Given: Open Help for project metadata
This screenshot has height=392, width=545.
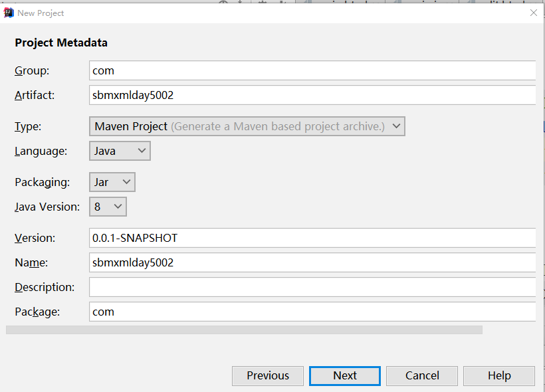Looking at the screenshot, I should pyautogui.click(x=499, y=375).
